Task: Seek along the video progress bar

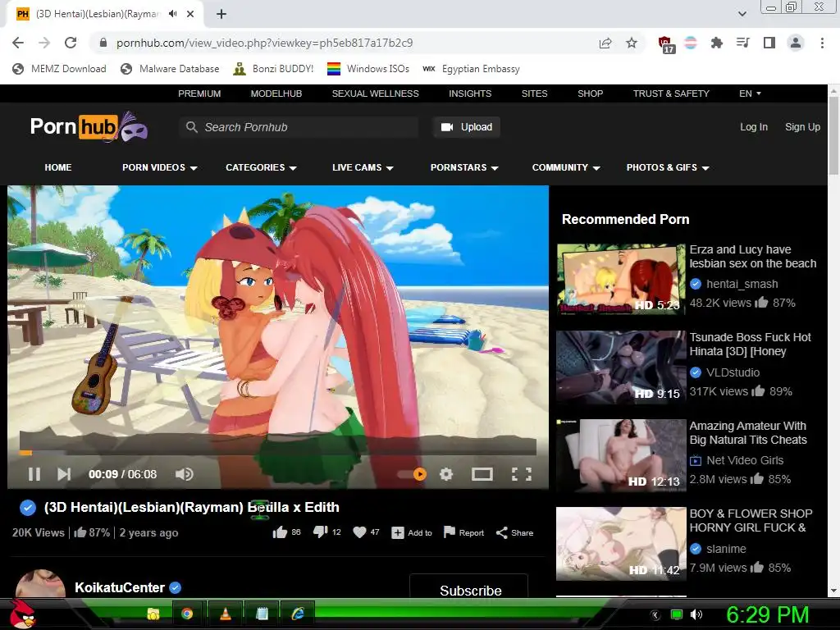Action: (278, 453)
